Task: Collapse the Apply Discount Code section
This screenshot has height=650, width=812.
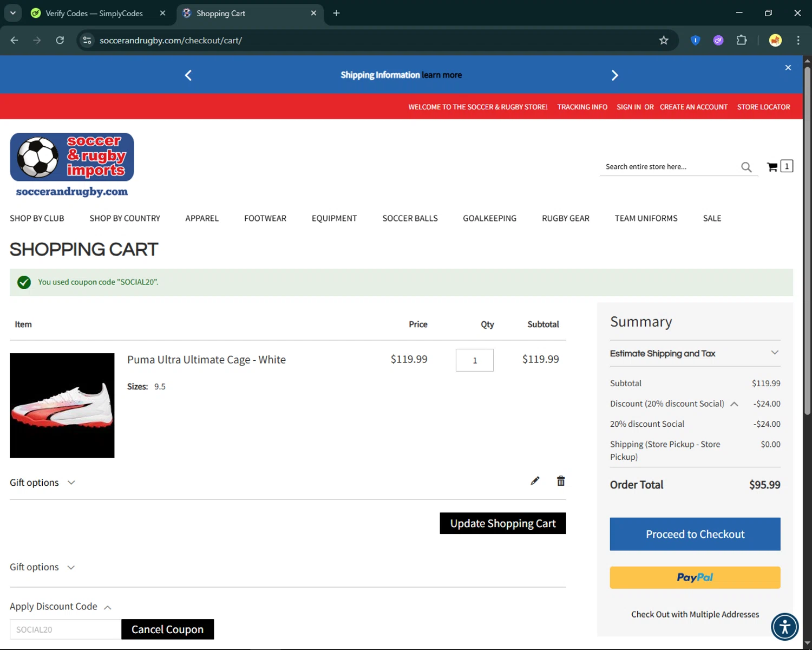Action: (x=61, y=607)
